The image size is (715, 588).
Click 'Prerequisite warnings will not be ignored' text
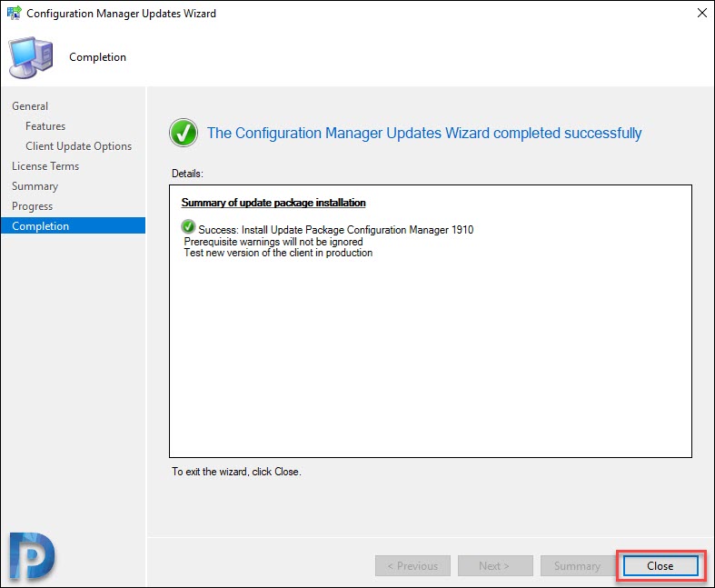pos(273,242)
